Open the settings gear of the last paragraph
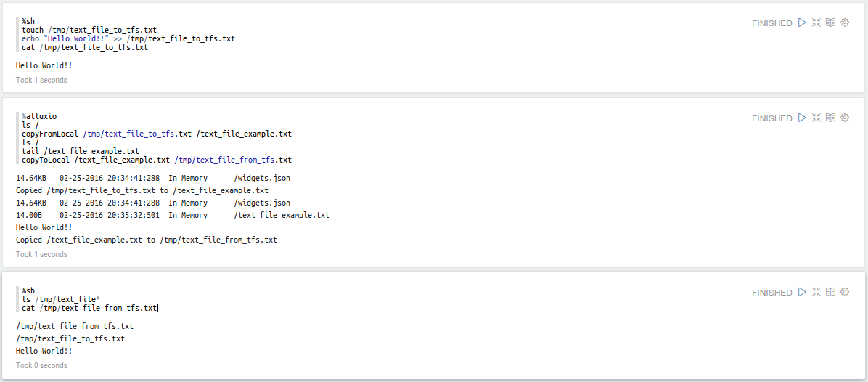 tap(845, 292)
